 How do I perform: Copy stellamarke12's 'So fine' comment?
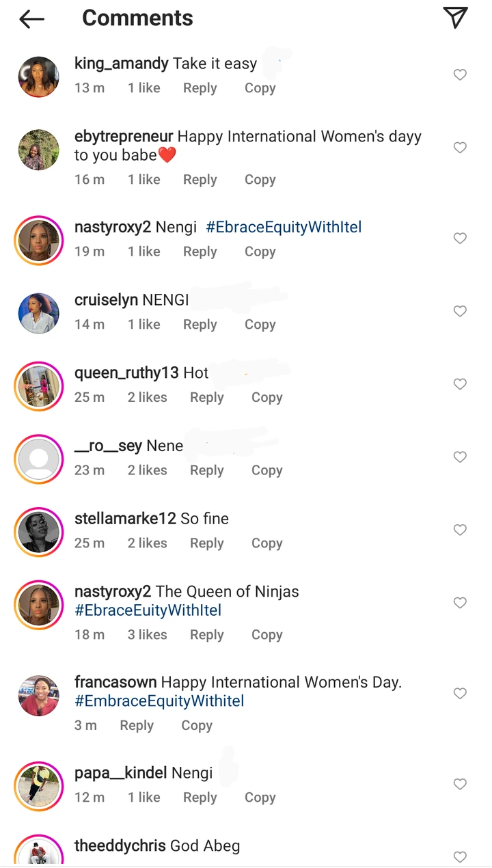click(x=266, y=543)
